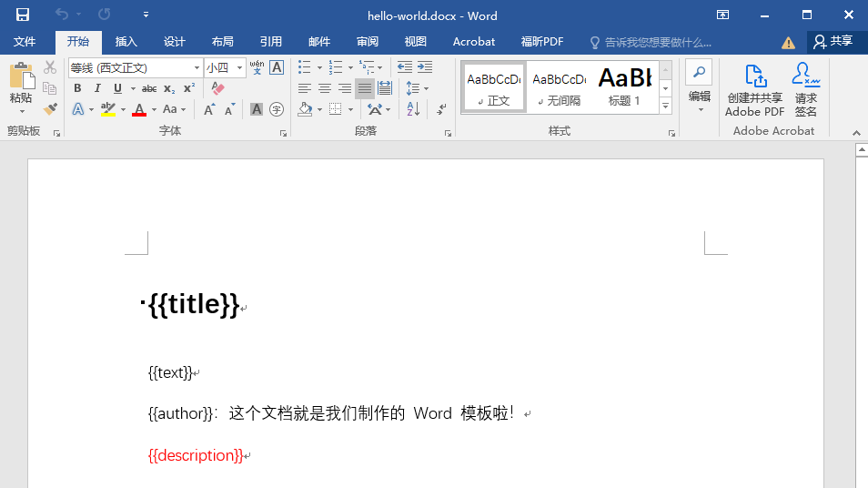Image resolution: width=868 pixels, height=488 pixels.
Task: Open the font name combo box
Action: (x=135, y=67)
